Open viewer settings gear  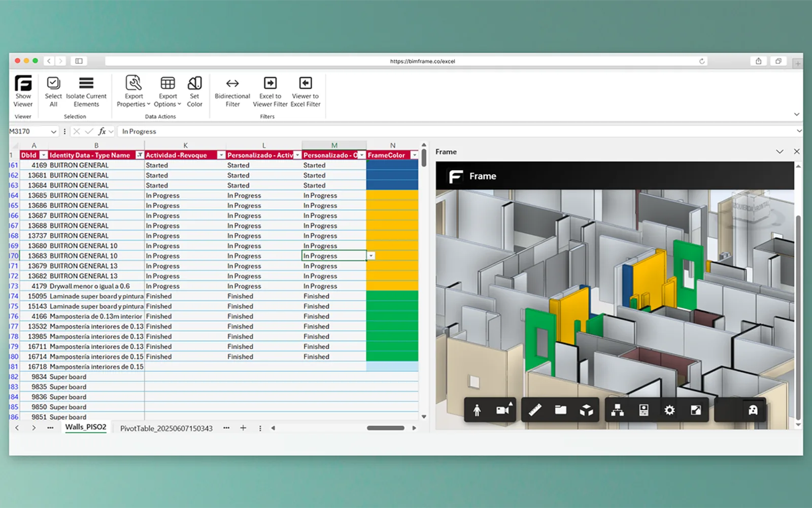[x=669, y=410]
